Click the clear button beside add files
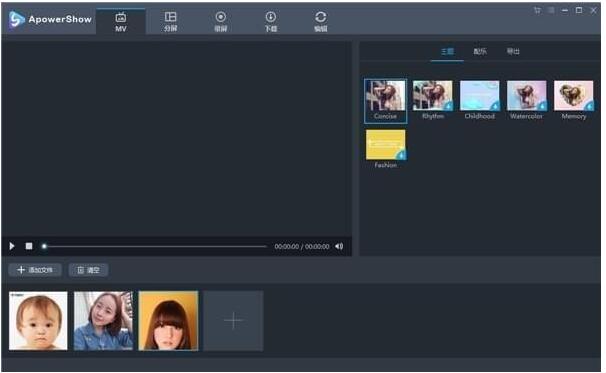This screenshot has width=606, height=373. click(89, 270)
